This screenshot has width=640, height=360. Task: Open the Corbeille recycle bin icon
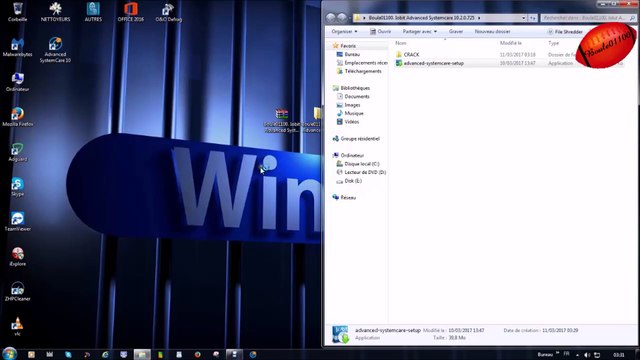[x=17, y=11]
